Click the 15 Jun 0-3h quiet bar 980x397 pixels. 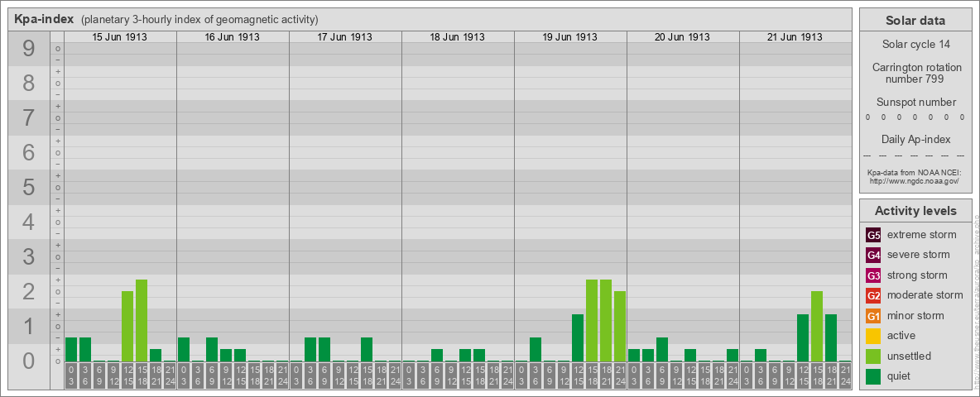[71, 350]
